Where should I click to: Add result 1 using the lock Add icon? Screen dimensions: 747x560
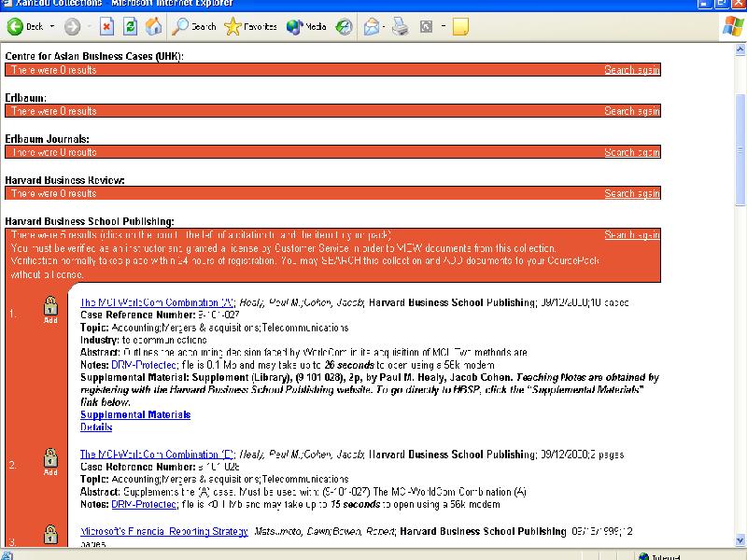pos(50,310)
